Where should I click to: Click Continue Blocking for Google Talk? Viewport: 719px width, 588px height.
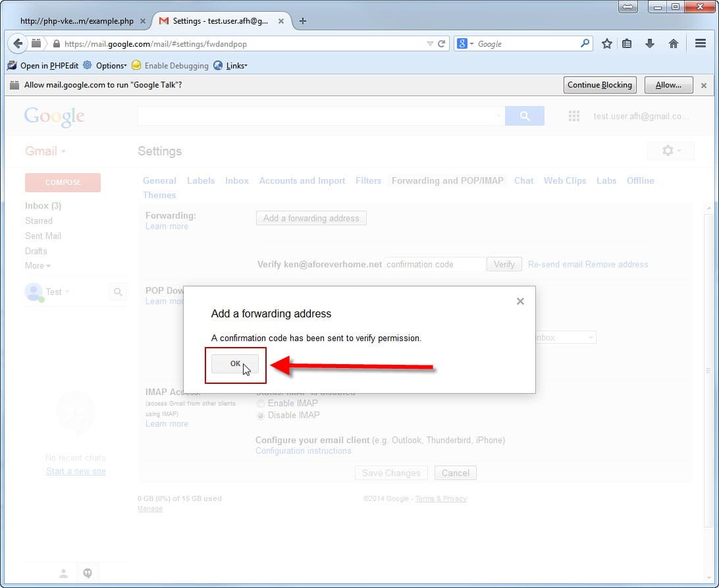599,85
